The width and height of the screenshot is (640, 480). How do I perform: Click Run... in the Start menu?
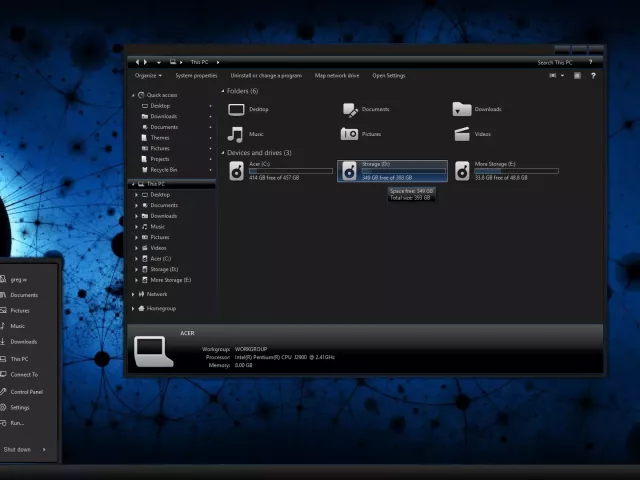17,423
